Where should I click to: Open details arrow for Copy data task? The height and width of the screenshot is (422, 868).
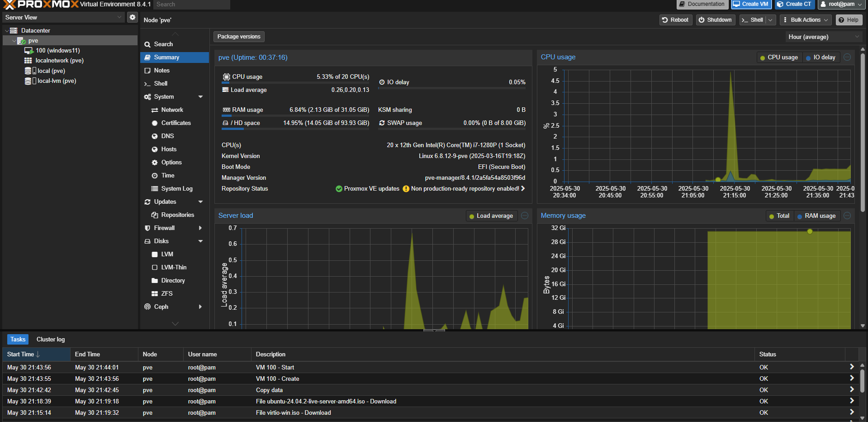tap(852, 390)
